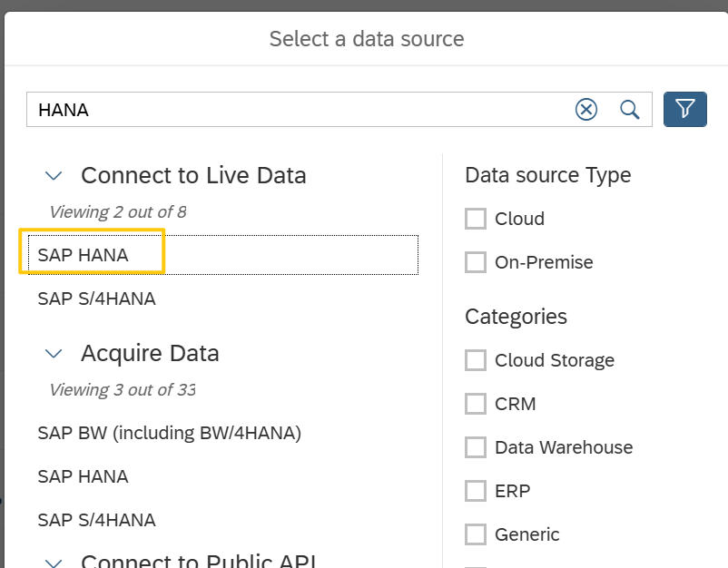This screenshot has width=728, height=568.
Task: Click the 'Select a data source' title
Action: pos(367,38)
